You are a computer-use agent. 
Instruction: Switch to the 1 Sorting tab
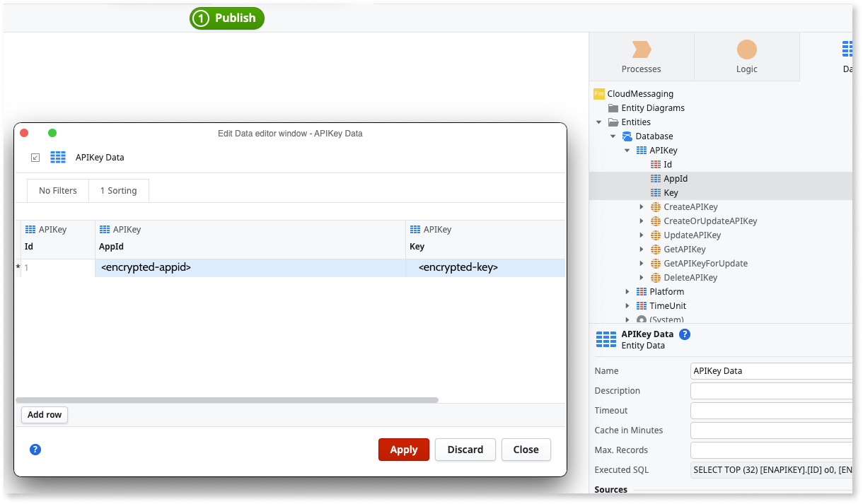(x=118, y=190)
